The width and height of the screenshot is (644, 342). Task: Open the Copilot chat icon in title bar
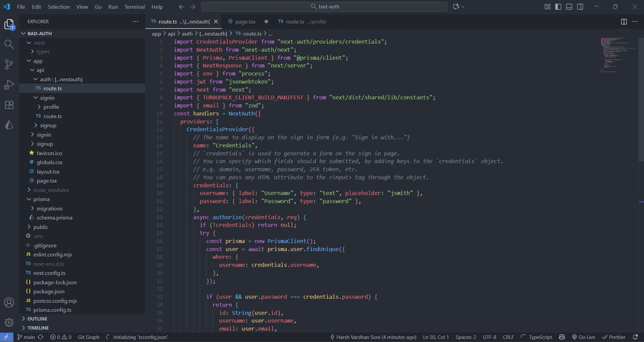456,6
